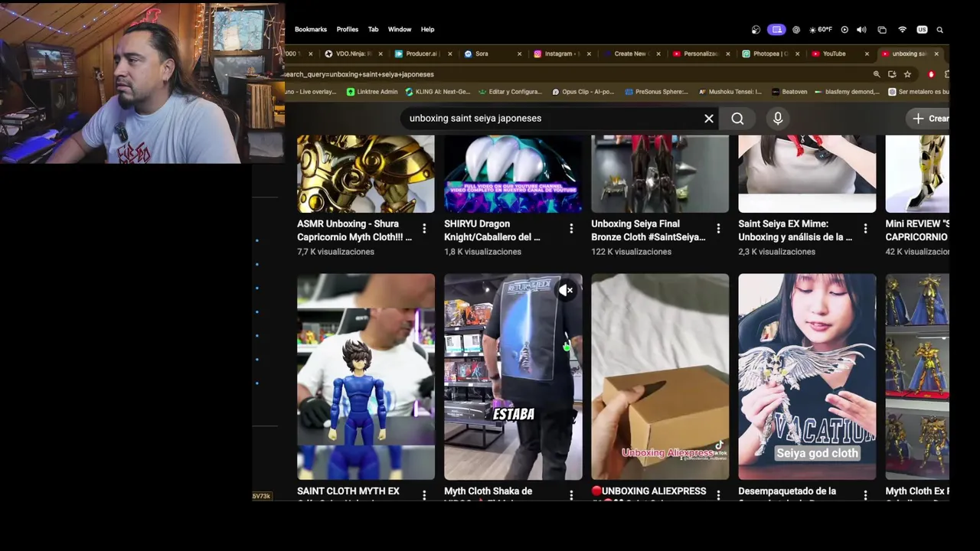Open the Bookmarks menu
Viewport: 980px width, 551px height.
(x=311, y=30)
